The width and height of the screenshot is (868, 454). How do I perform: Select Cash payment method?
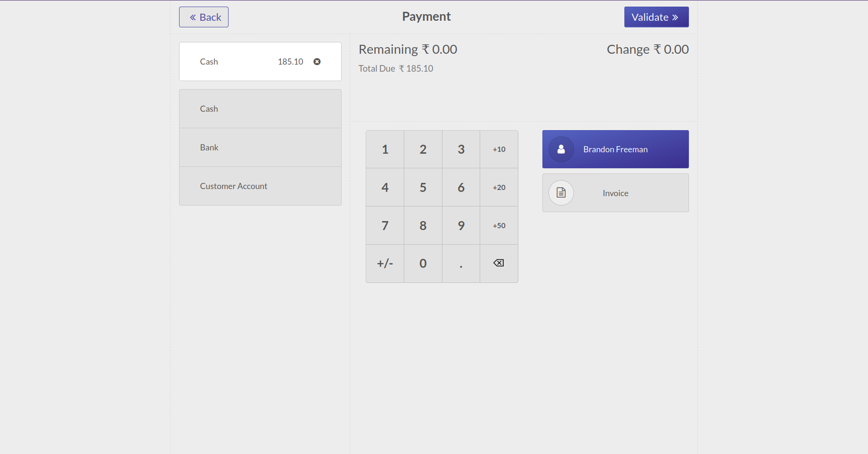click(x=260, y=109)
